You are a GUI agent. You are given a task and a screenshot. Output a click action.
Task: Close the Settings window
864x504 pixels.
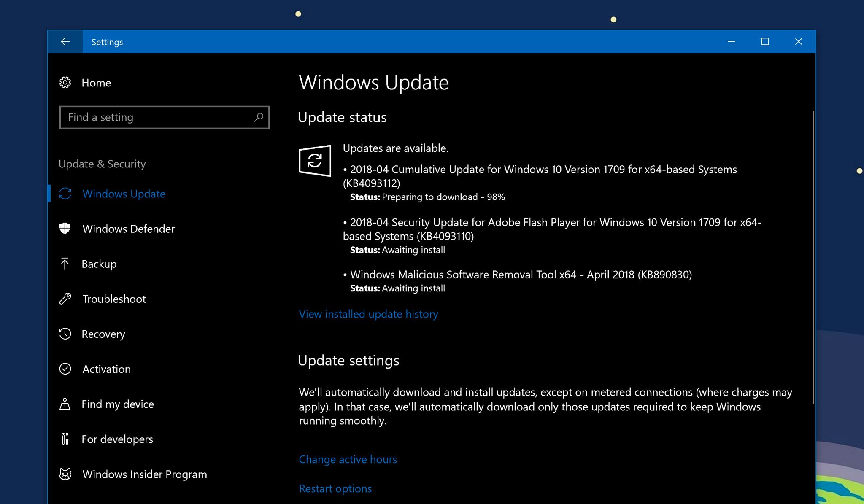tap(799, 41)
